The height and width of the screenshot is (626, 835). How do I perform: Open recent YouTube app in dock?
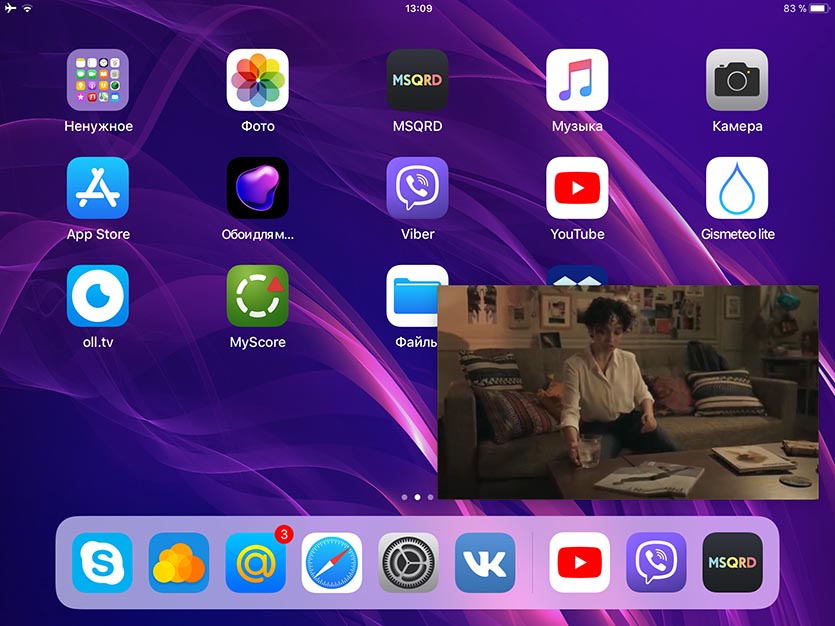(579, 563)
